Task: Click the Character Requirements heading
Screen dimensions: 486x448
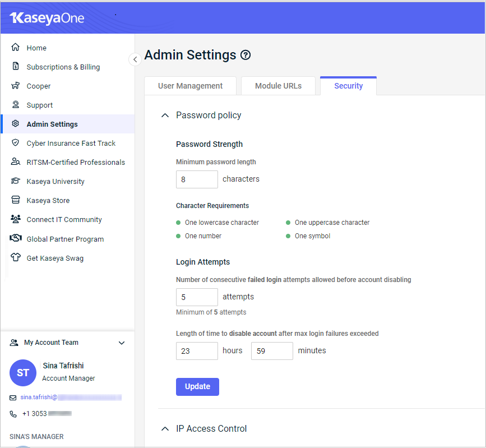Action: tap(212, 206)
